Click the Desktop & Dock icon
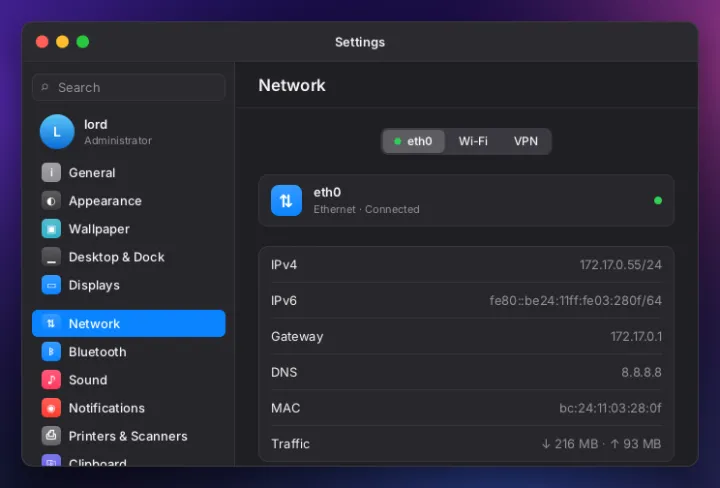Screen dimensions: 720x488 (51, 257)
